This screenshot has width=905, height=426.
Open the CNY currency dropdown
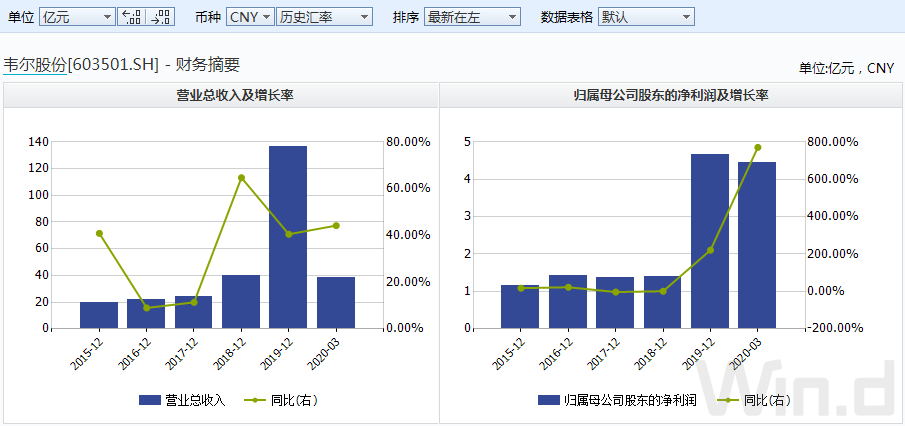click(x=250, y=17)
